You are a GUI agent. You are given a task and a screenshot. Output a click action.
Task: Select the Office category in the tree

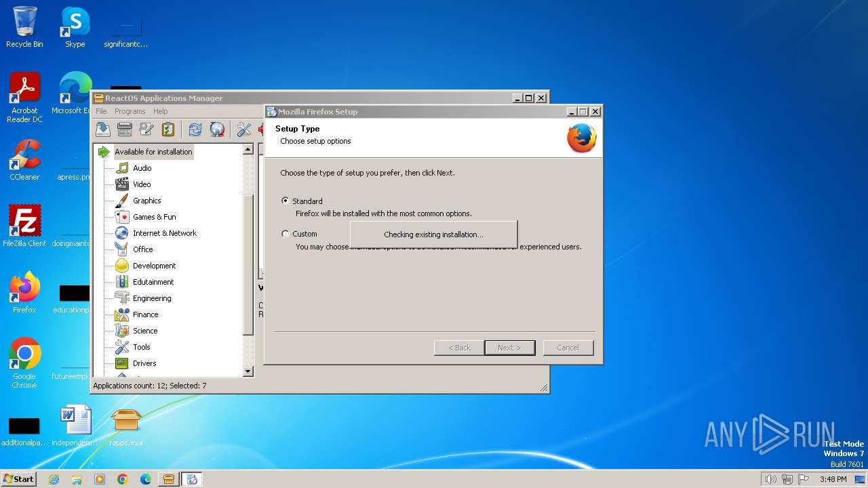point(142,249)
